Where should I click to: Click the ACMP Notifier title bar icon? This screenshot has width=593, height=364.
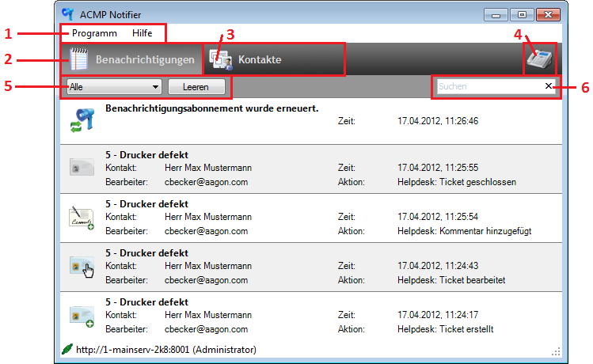pos(68,14)
